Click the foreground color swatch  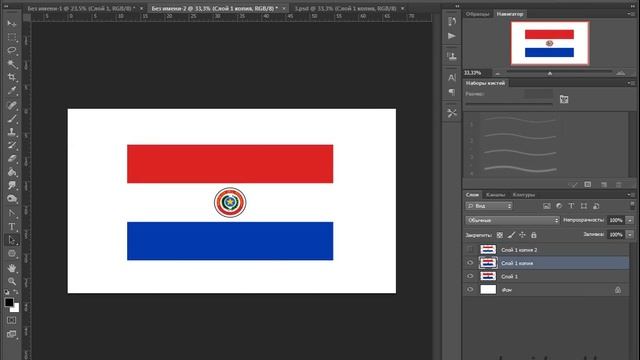coord(9,302)
